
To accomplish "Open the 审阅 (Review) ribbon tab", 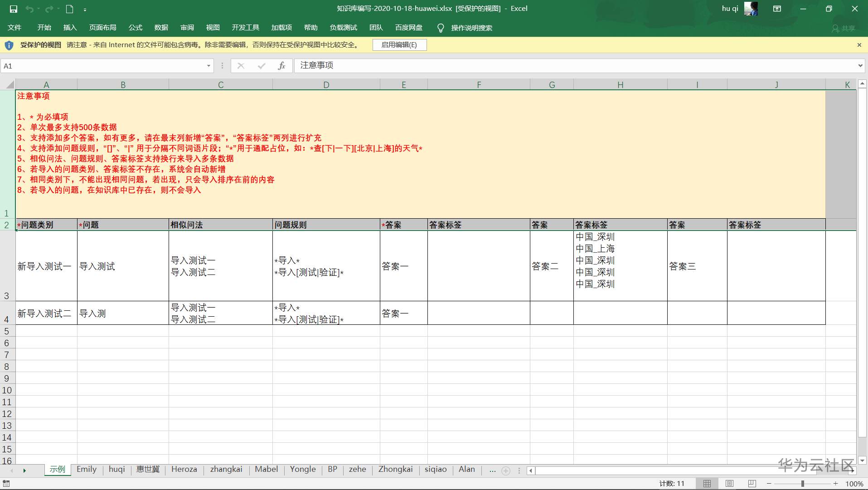I will [x=187, y=28].
